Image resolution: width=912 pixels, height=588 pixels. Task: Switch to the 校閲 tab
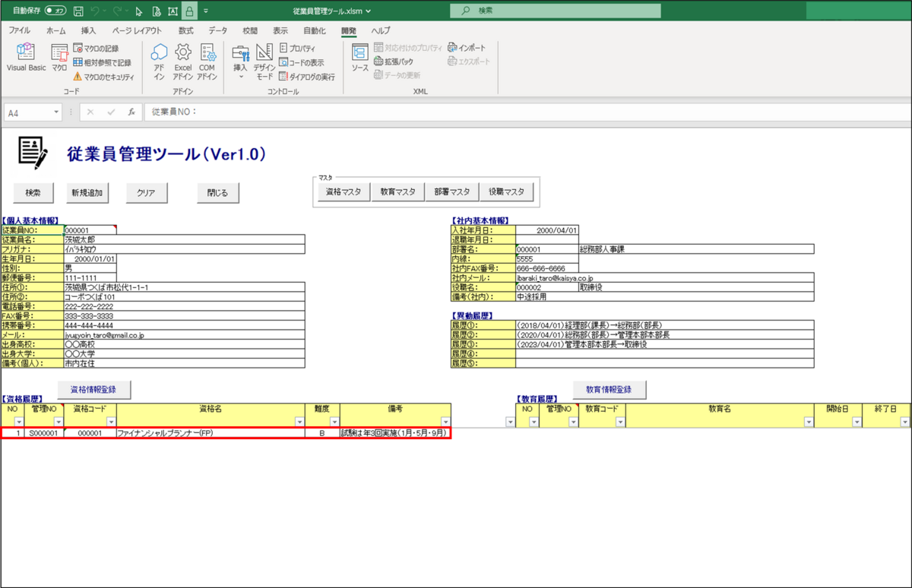250,30
